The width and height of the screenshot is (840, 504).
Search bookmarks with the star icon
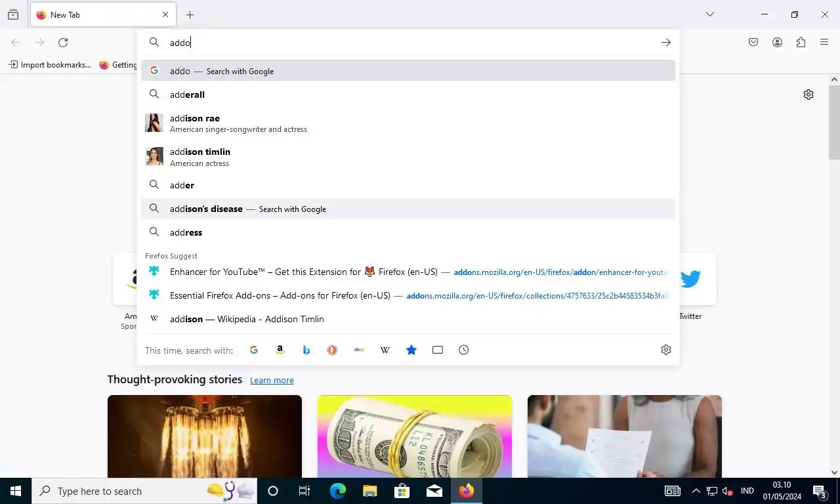click(411, 350)
